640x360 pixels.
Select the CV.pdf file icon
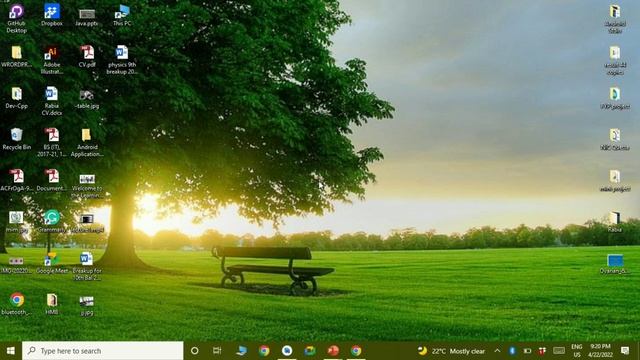pos(87,56)
